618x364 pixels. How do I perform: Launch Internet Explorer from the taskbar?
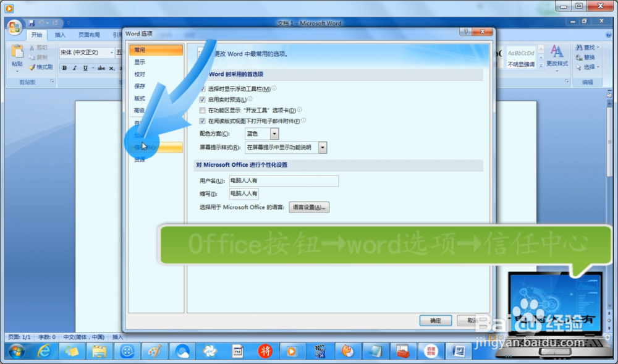44,351
